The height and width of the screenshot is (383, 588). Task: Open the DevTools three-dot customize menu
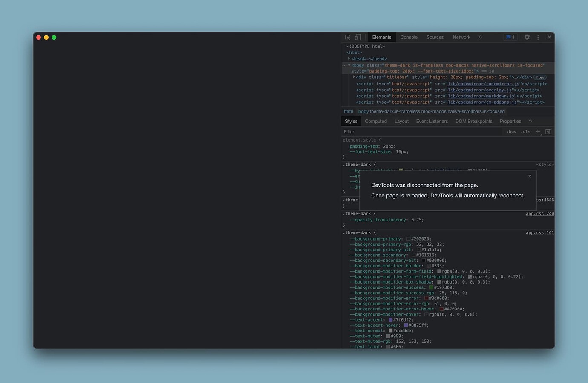[538, 38]
